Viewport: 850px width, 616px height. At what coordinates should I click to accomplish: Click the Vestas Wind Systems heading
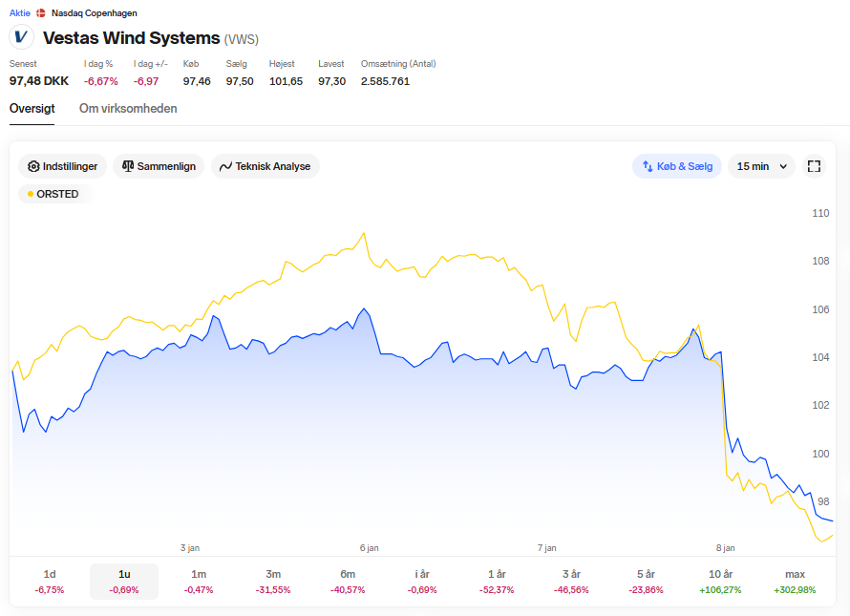[131, 38]
